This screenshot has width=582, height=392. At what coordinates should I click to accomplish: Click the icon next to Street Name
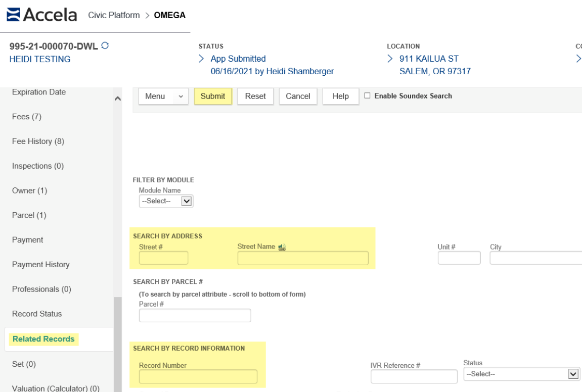tap(282, 247)
